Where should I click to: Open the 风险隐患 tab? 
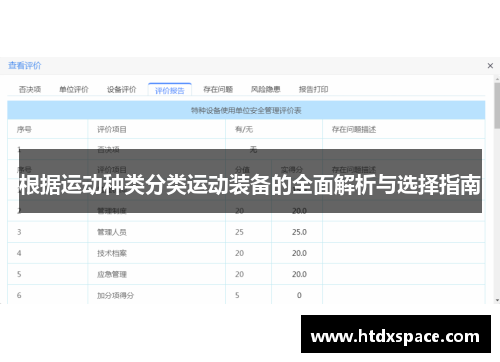[x=266, y=89]
